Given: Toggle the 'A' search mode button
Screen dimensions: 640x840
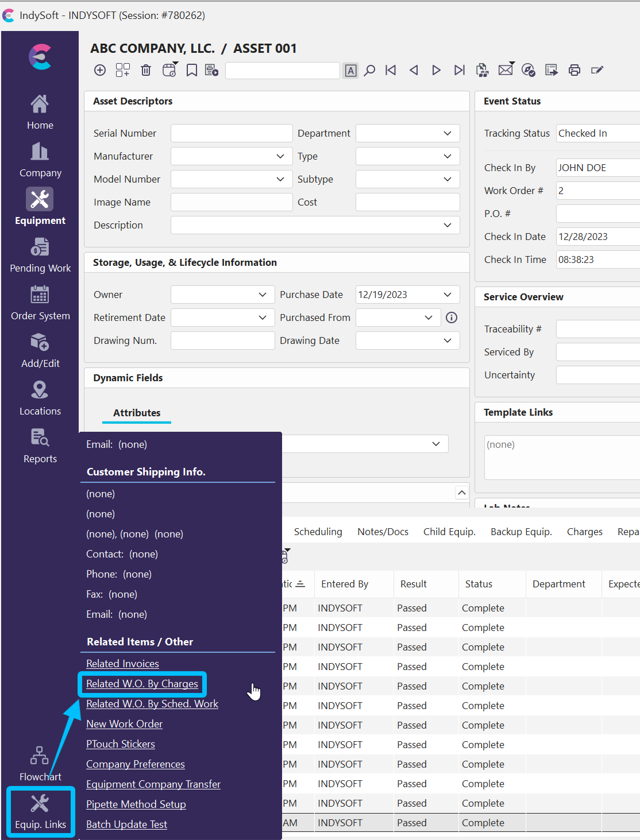Looking at the screenshot, I should coord(350,71).
